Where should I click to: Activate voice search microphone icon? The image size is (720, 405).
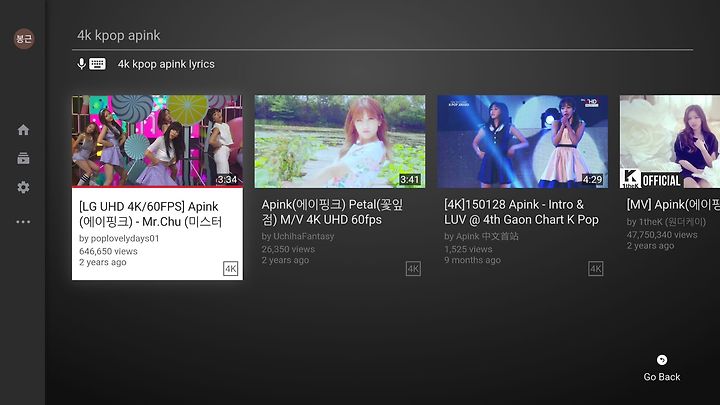pos(81,64)
